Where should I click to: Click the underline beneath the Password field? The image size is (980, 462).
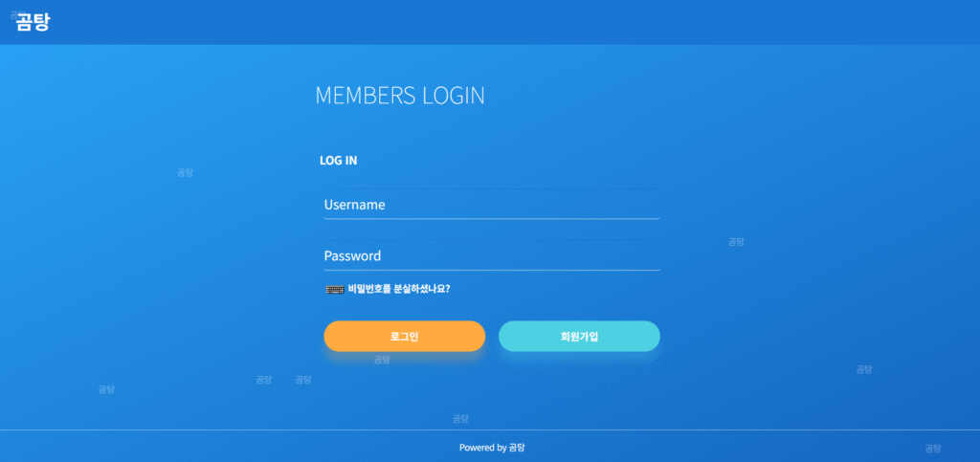491,271
